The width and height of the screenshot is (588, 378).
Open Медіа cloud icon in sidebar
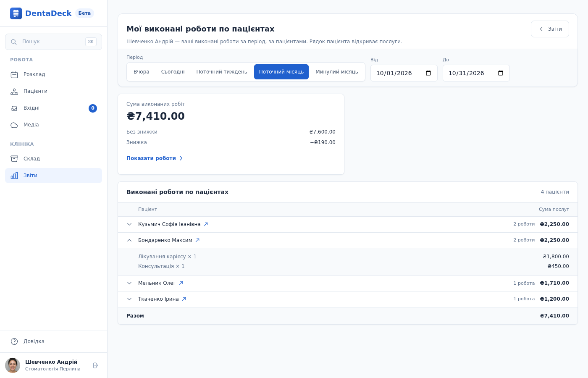point(14,125)
